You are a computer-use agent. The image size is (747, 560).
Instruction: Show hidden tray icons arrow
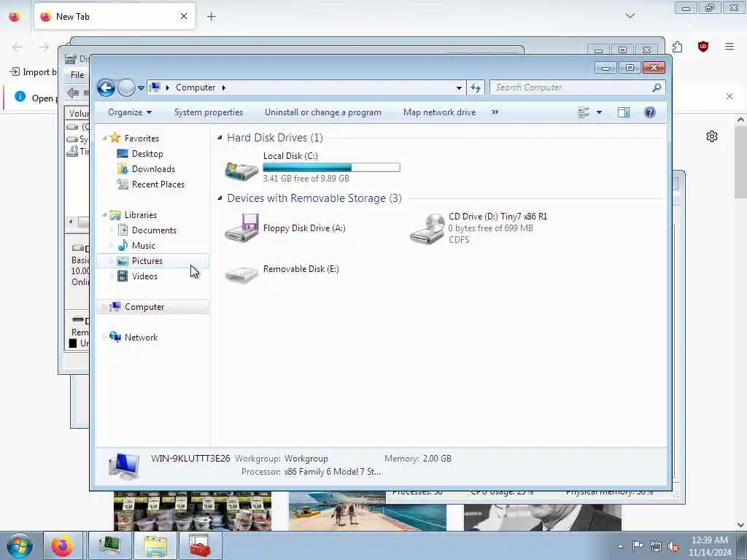coord(620,547)
